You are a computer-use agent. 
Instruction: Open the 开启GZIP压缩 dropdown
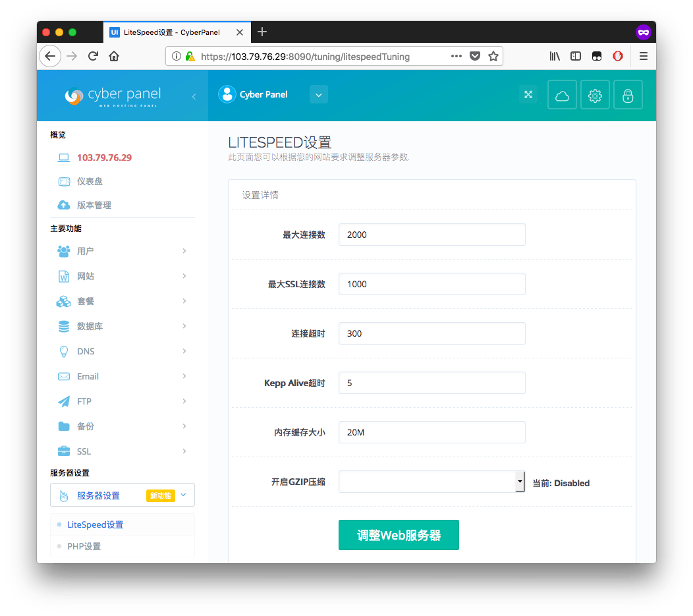tap(431, 482)
